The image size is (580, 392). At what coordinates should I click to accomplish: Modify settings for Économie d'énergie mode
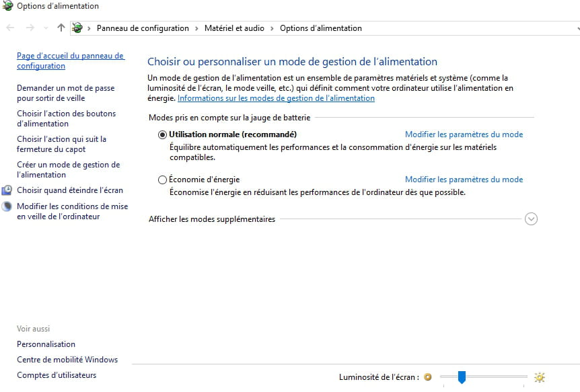point(464,180)
